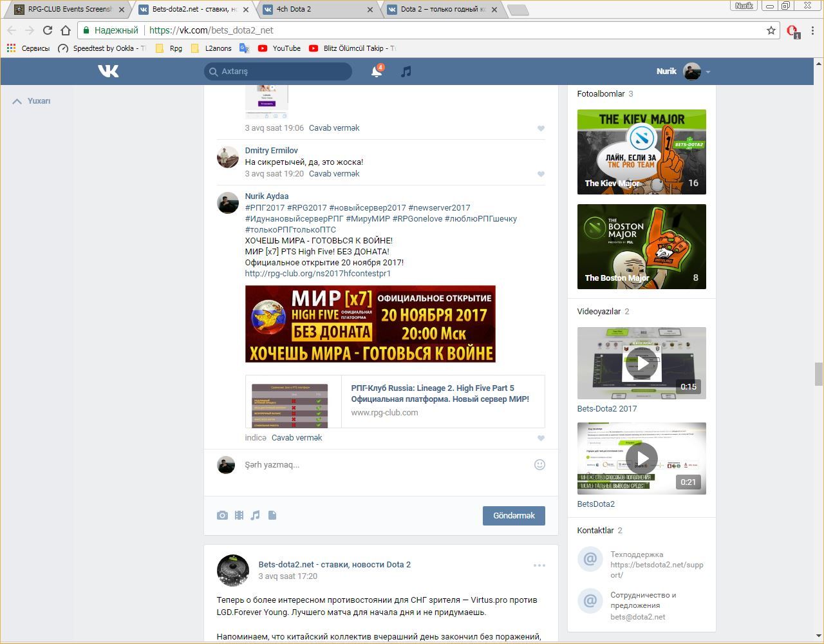Open Bets-dota2.net post author link

(334, 565)
